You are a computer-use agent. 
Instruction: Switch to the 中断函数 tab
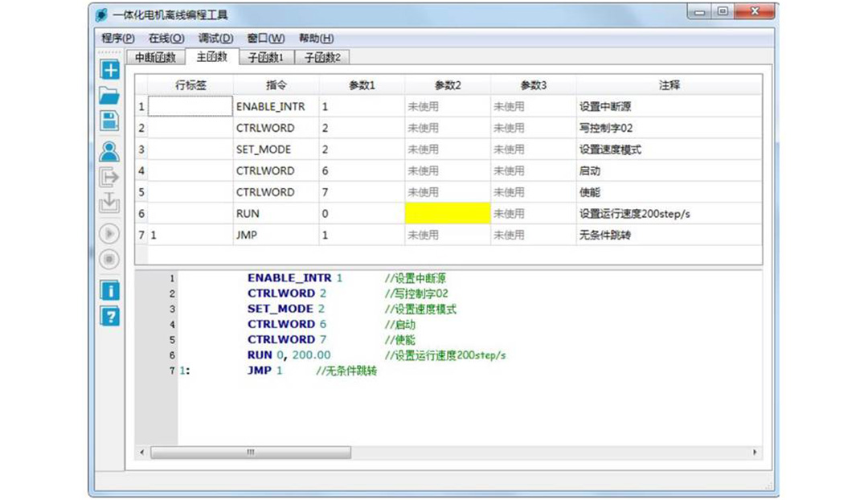coord(155,58)
